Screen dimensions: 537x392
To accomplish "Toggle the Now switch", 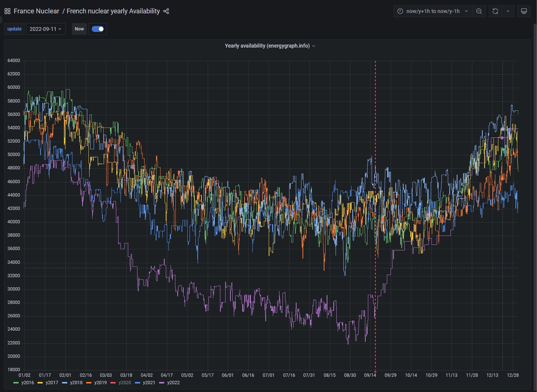I will [98, 29].
